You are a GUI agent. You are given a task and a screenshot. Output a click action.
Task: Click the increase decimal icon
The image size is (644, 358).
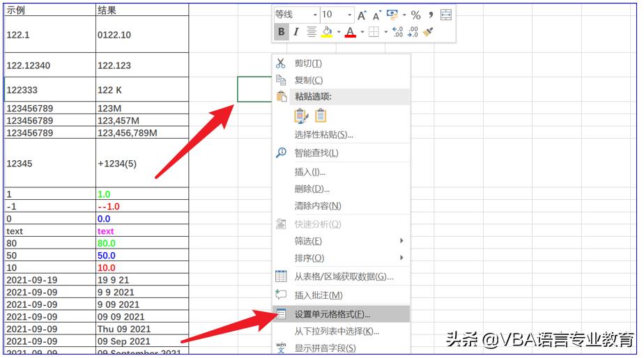397,31
